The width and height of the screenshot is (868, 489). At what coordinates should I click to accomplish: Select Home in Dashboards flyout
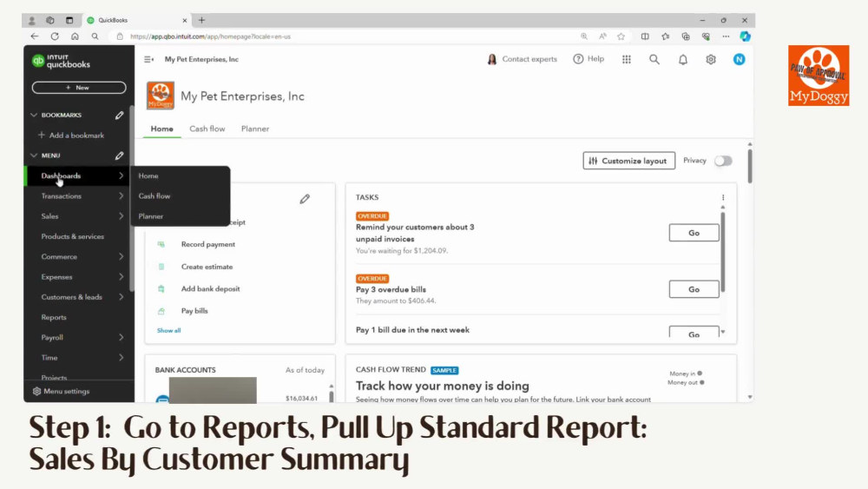[x=148, y=175]
